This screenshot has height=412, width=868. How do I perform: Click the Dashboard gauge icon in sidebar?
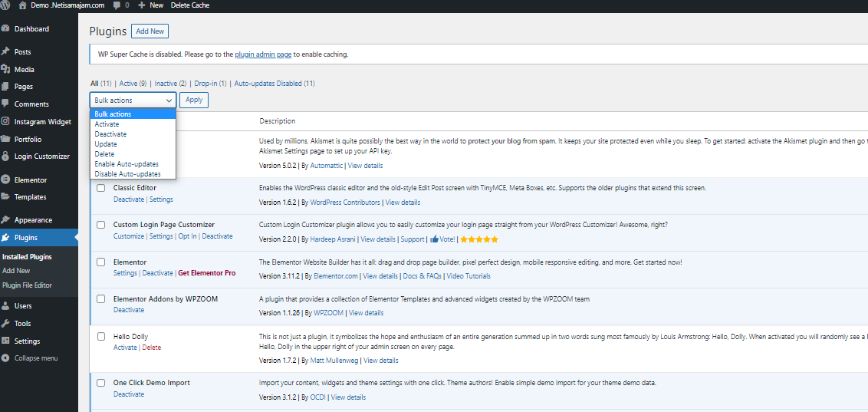click(x=5, y=29)
